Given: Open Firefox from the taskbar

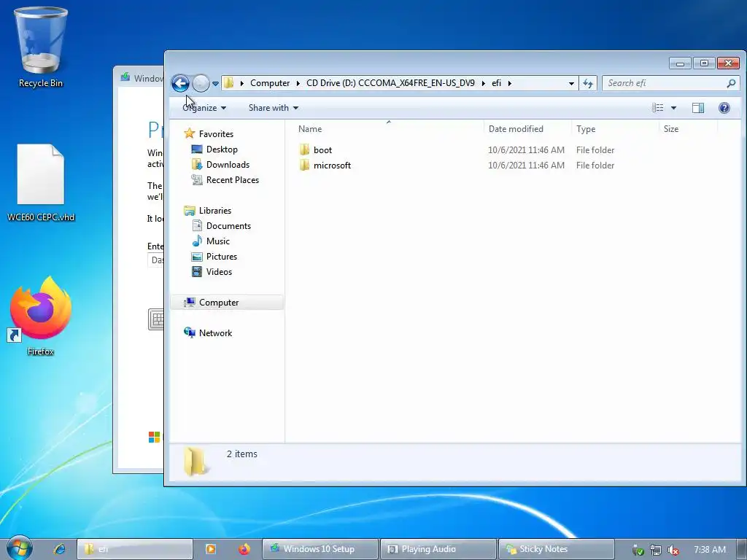Looking at the screenshot, I should [244, 549].
